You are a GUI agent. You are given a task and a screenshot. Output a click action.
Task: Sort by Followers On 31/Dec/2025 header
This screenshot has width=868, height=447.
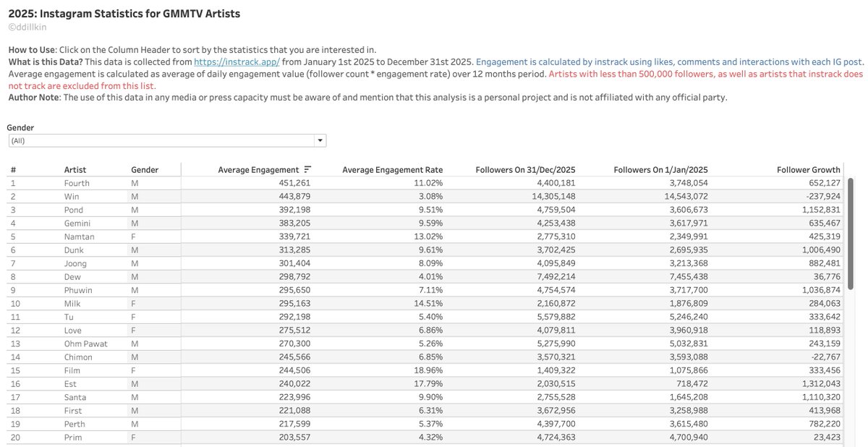526,170
